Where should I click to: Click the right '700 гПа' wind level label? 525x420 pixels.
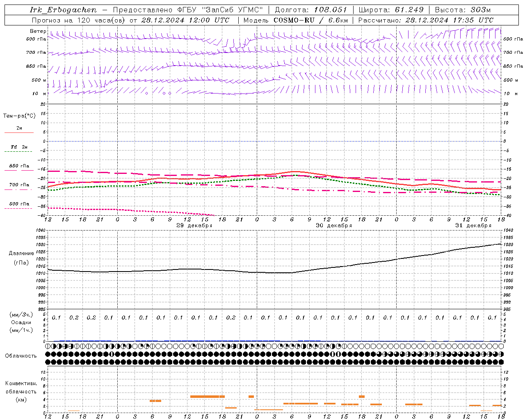coord(513,52)
